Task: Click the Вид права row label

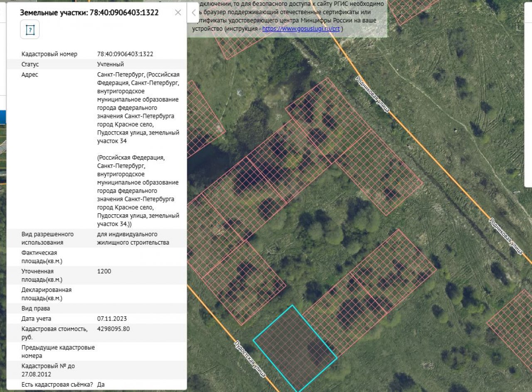Action: (x=36, y=309)
